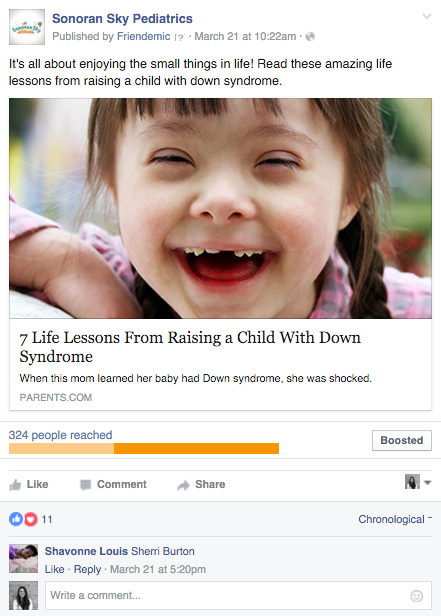441x616 pixels.
Task: Click the blue thumbs-up reaction icon
Action: [x=16, y=519]
